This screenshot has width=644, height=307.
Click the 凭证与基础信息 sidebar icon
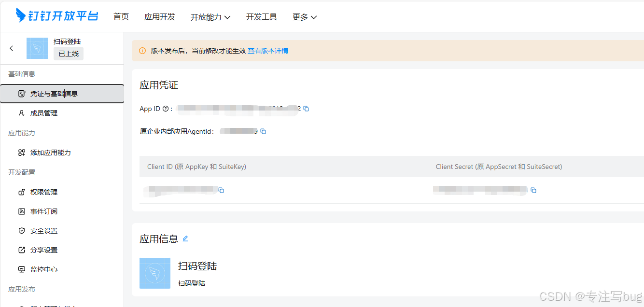(21, 94)
